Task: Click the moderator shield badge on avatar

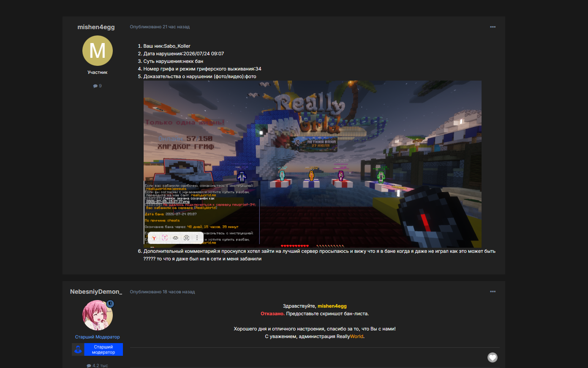Action: click(x=110, y=304)
